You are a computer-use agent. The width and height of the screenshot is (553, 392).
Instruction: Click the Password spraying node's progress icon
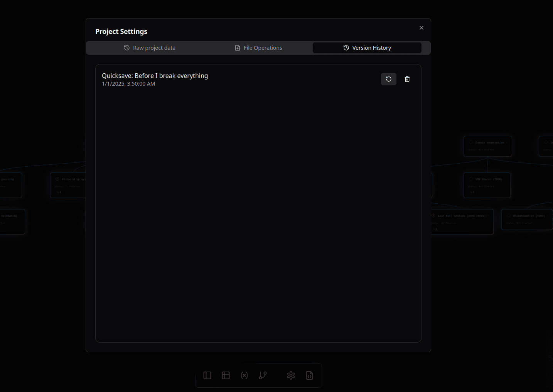(x=57, y=179)
